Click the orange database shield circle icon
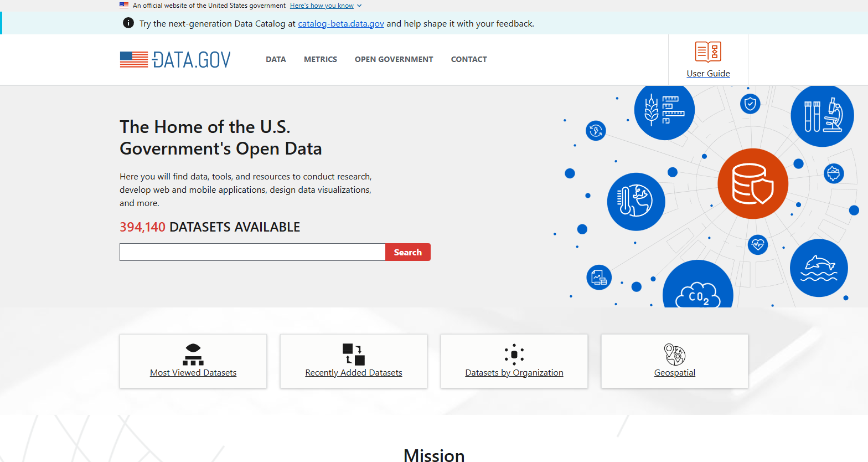Viewport: 868px width, 462px height. click(753, 184)
